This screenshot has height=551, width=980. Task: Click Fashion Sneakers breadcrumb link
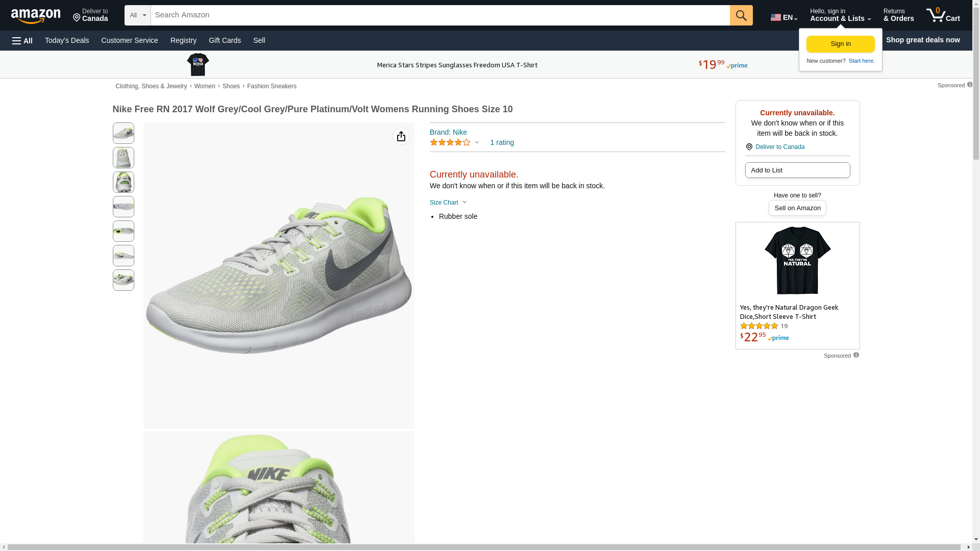[x=272, y=86]
